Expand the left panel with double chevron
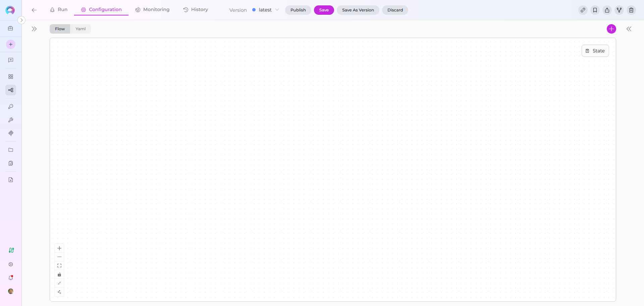The image size is (644, 306). click(x=34, y=29)
